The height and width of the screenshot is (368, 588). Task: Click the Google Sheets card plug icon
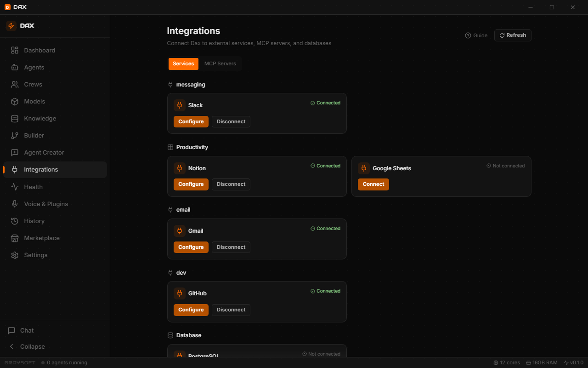[x=364, y=168]
